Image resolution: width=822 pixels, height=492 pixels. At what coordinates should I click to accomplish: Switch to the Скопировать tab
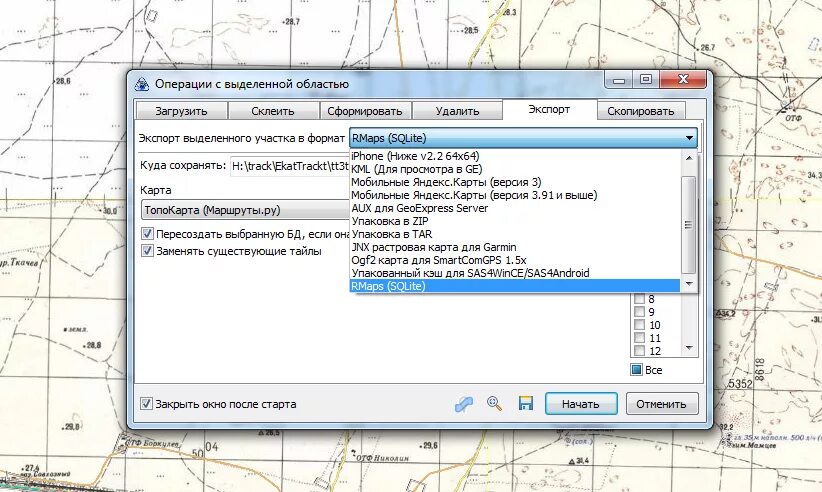641,111
